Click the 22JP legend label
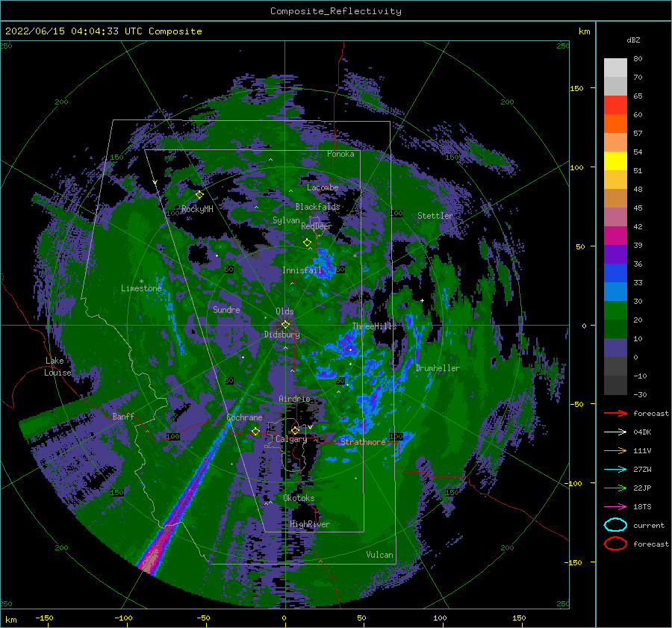The image size is (672, 628). pyautogui.click(x=642, y=488)
